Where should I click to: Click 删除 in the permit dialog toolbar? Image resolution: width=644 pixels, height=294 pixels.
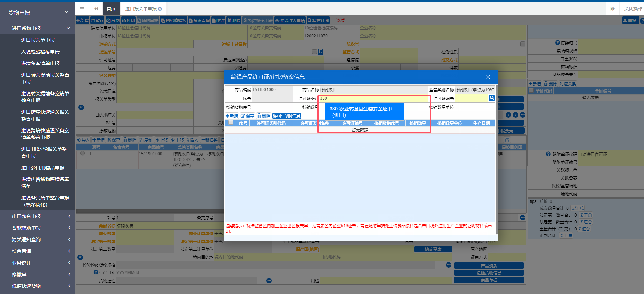[264, 116]
